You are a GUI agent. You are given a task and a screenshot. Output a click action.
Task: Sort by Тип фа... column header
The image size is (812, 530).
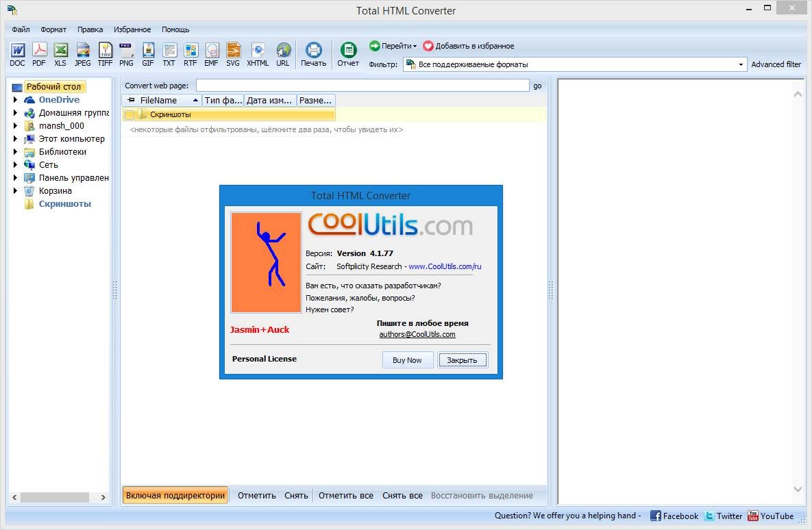[223, 101]
